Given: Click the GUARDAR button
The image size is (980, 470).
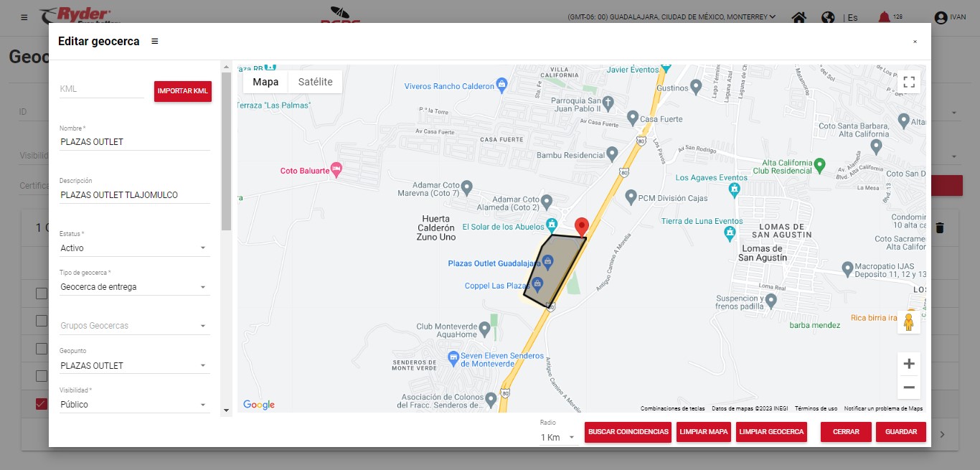Looking at the screenshot, I should 901,432.
